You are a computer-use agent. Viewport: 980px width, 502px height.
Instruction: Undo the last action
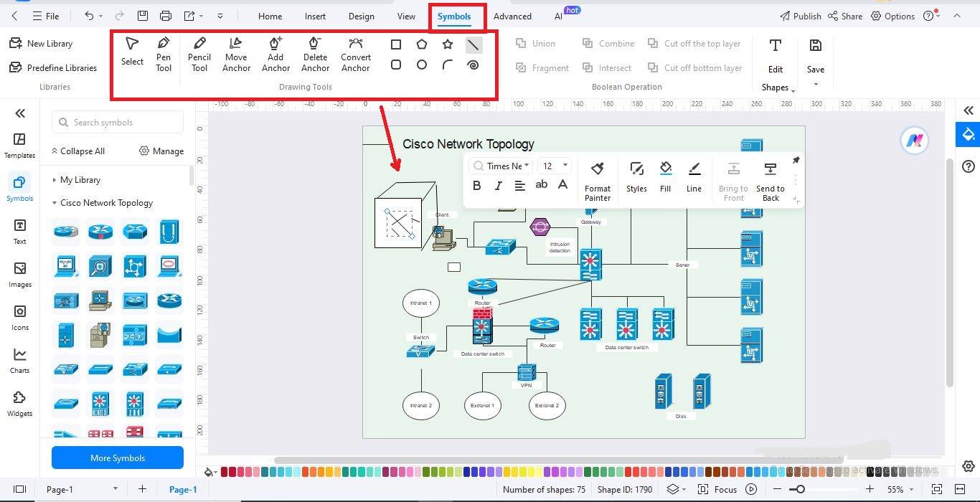(89, 16)
